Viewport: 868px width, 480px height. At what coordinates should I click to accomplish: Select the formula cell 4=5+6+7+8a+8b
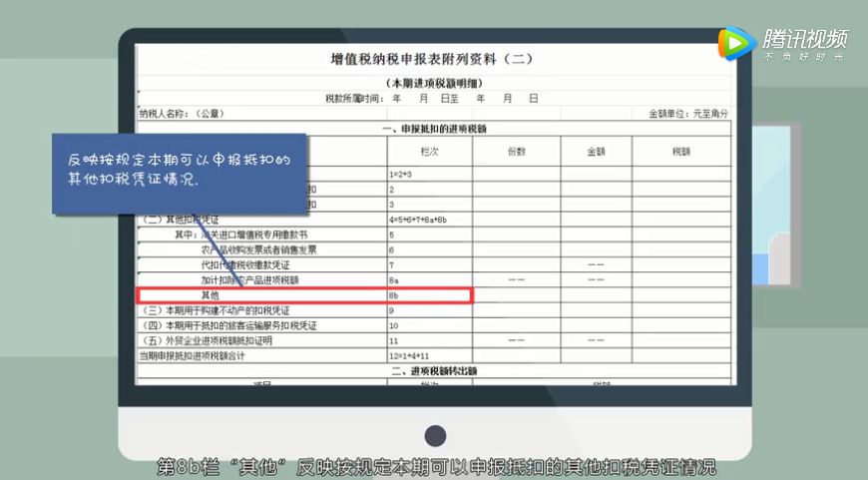coord(430,220)
